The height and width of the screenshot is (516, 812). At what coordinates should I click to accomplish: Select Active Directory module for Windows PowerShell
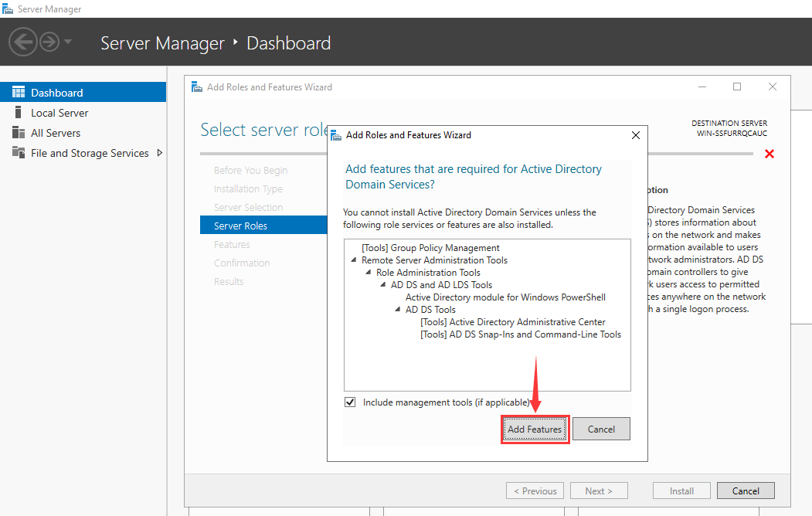[x=505, y=297]
